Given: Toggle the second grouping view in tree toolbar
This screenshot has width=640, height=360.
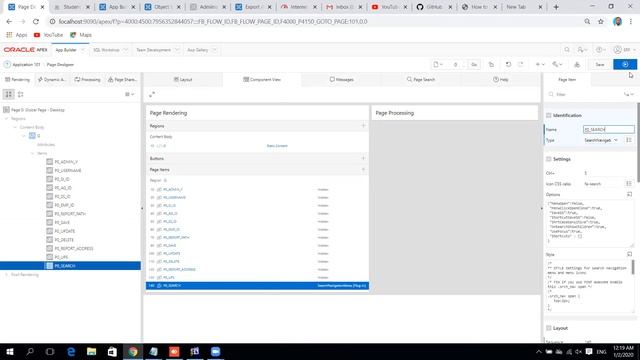Looking at the screenshot, I should point(20,94).
